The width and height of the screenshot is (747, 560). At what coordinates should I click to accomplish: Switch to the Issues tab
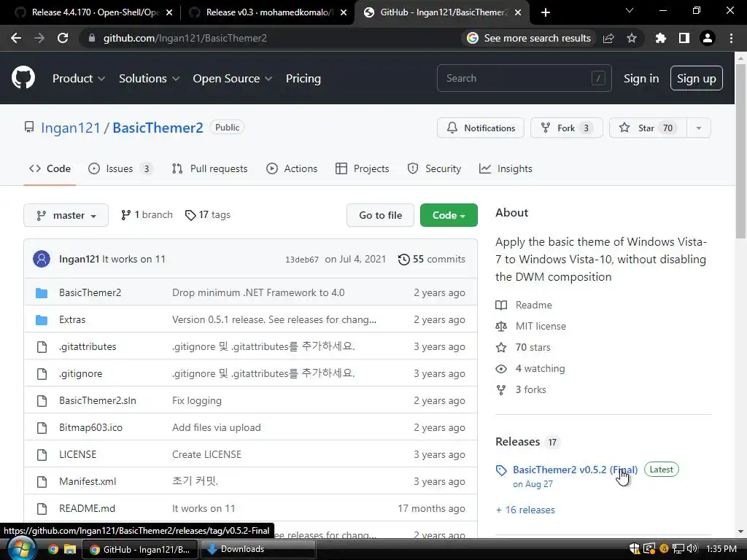point(120,168)
